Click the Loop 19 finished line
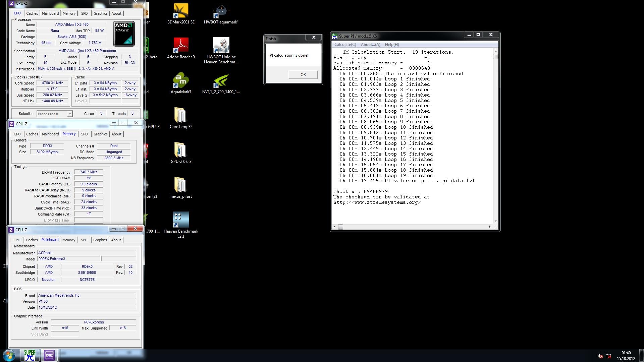This screenshot has width=644, height=362. click(386, 175)
